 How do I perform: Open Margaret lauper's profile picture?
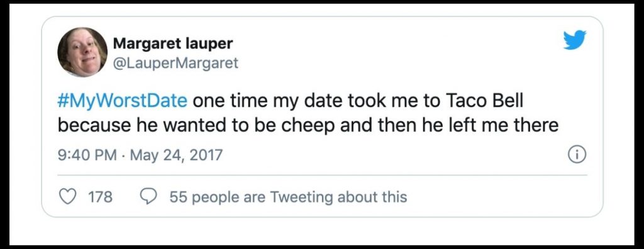point(82,52)
